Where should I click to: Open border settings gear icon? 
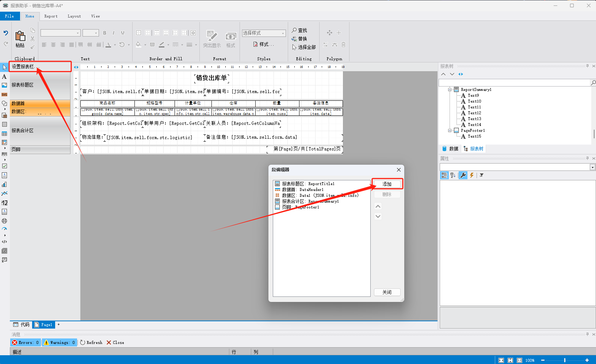[x=193, y=33]
